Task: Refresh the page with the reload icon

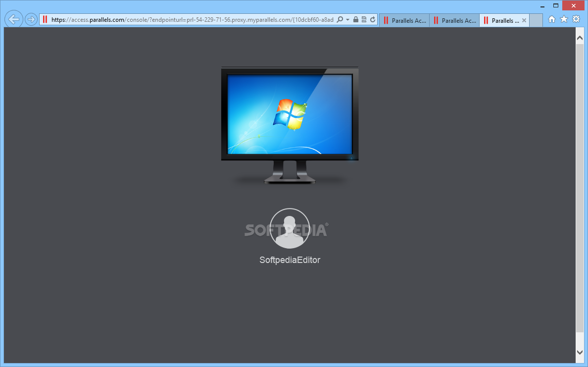Action: (373, 19)
